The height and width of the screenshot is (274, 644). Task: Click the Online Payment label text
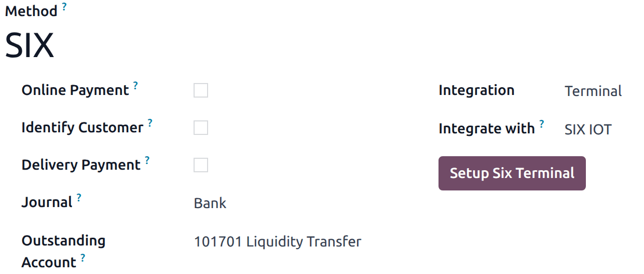[x=75, y=90]
